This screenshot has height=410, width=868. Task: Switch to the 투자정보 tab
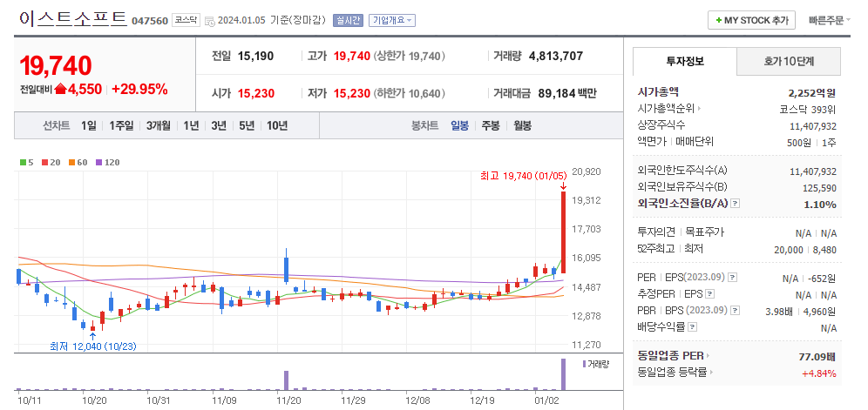tap(685, 61)
